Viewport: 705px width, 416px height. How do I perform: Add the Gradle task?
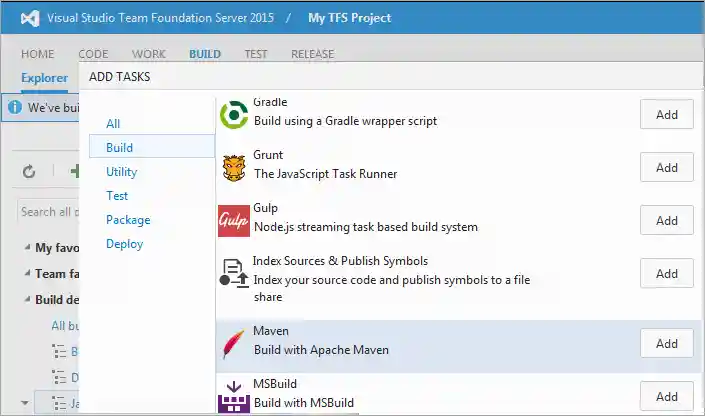(x=667, y=114)
